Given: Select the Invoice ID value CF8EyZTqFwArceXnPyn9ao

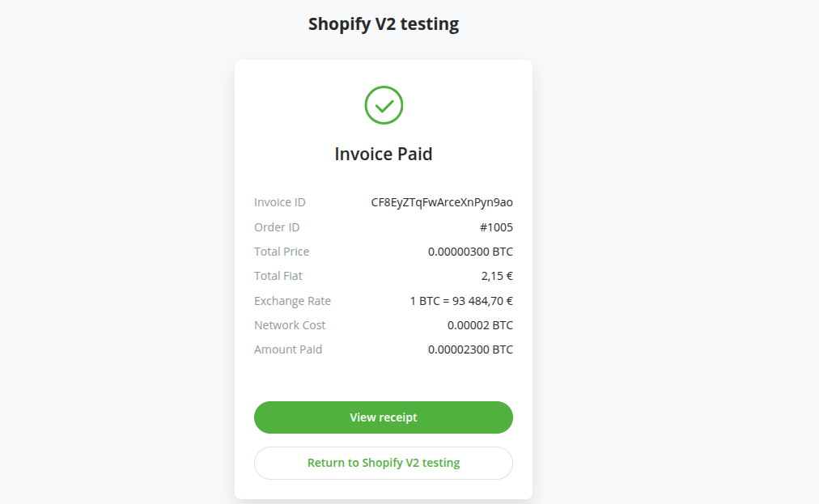Looking at the screenshot, I should (442, 202).
